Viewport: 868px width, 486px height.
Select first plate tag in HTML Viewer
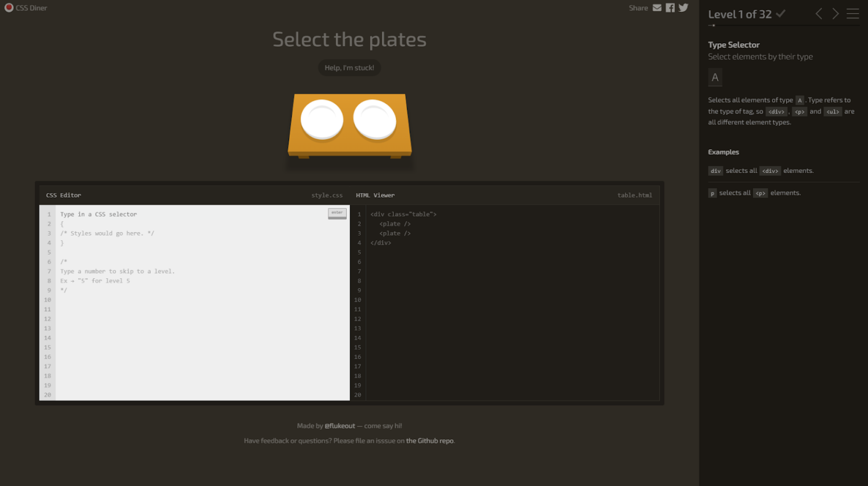tap(395, 224)
